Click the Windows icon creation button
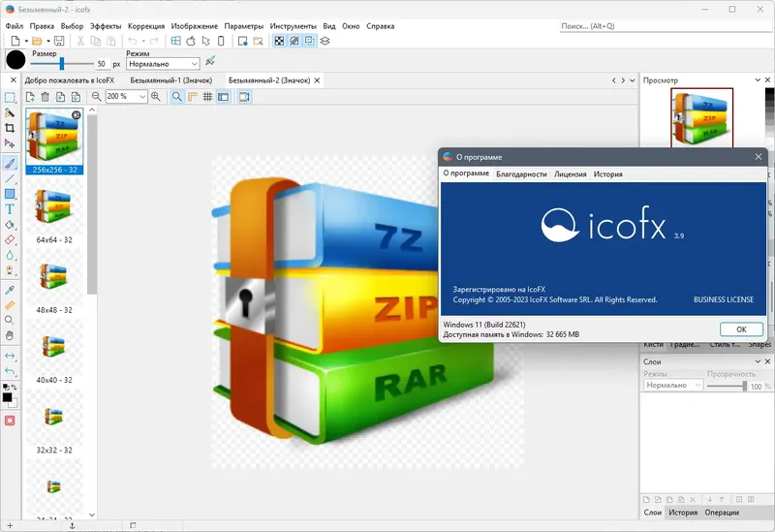 coord(176,41)
